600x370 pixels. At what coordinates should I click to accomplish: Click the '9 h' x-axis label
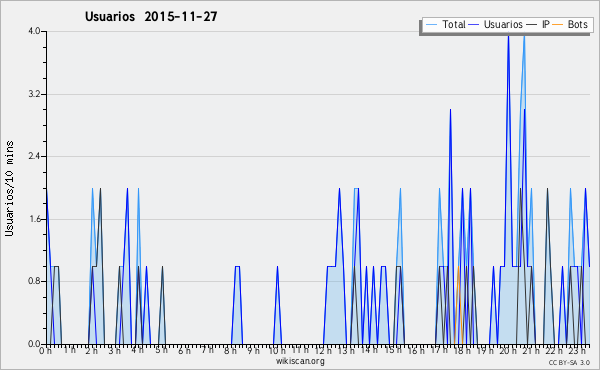point(253,350)
